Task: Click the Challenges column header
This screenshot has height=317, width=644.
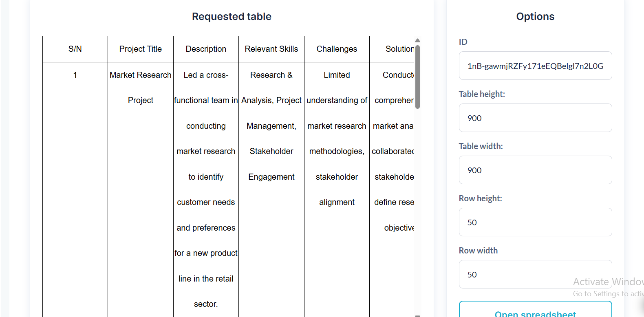Action: [337, 49]
